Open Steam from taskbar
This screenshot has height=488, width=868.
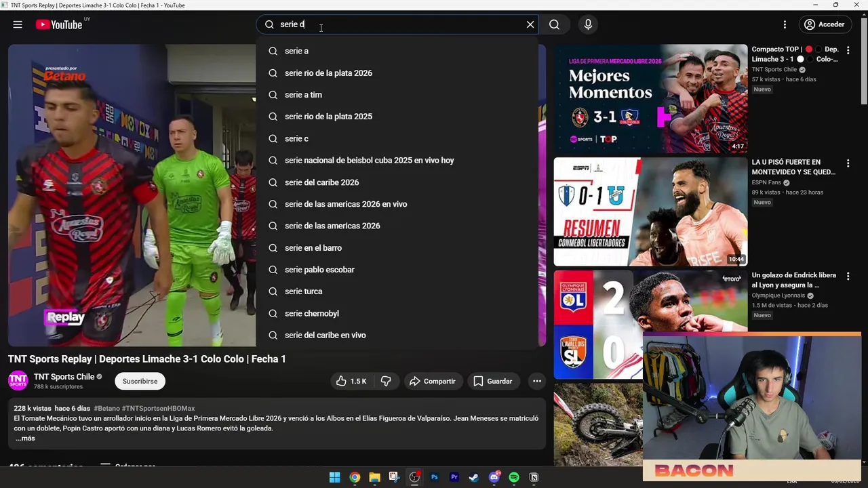pos(474,478)
